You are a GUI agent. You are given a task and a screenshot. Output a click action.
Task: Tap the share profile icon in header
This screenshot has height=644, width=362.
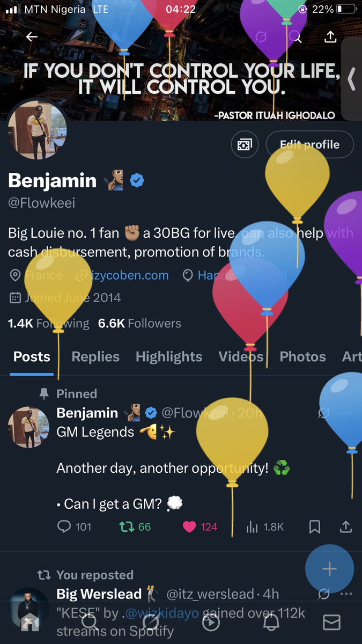coord(330,36)
